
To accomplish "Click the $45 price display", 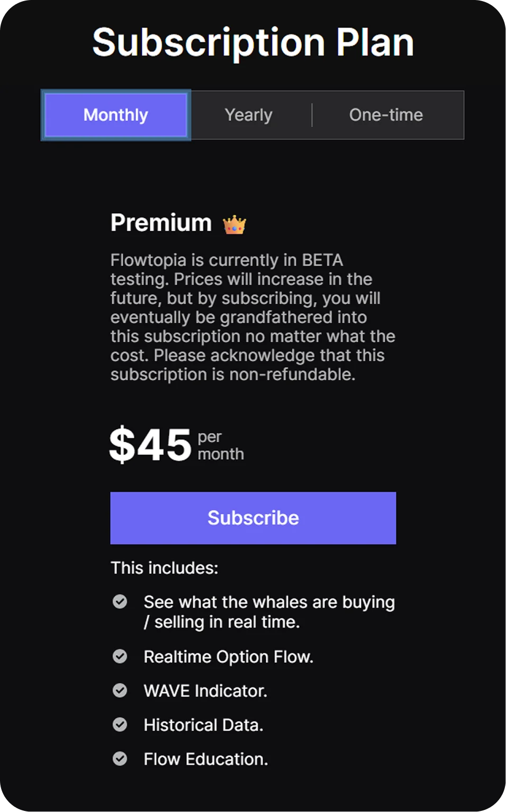I will tap(150, 444).
